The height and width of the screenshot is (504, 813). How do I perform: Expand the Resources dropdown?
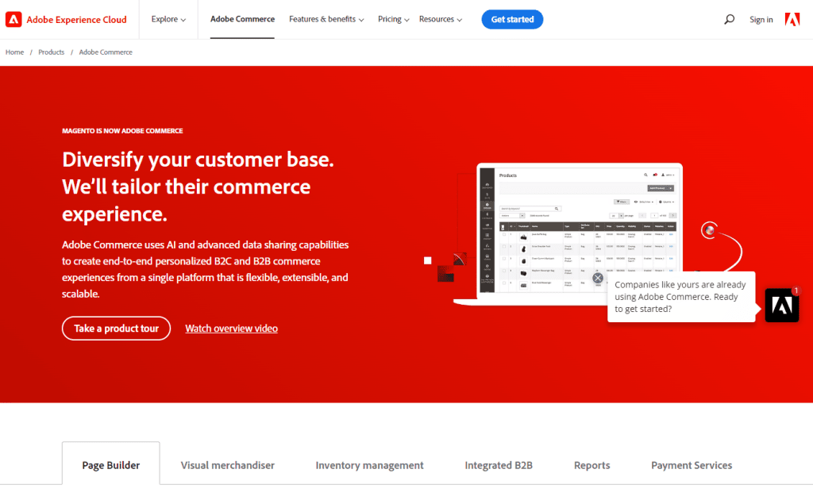coord(440,19)
